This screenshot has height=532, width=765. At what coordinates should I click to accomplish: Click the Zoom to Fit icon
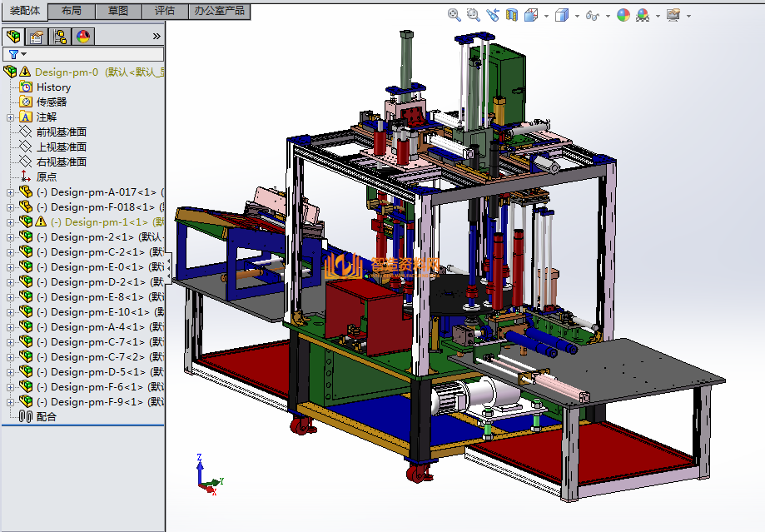click(454, 15)
